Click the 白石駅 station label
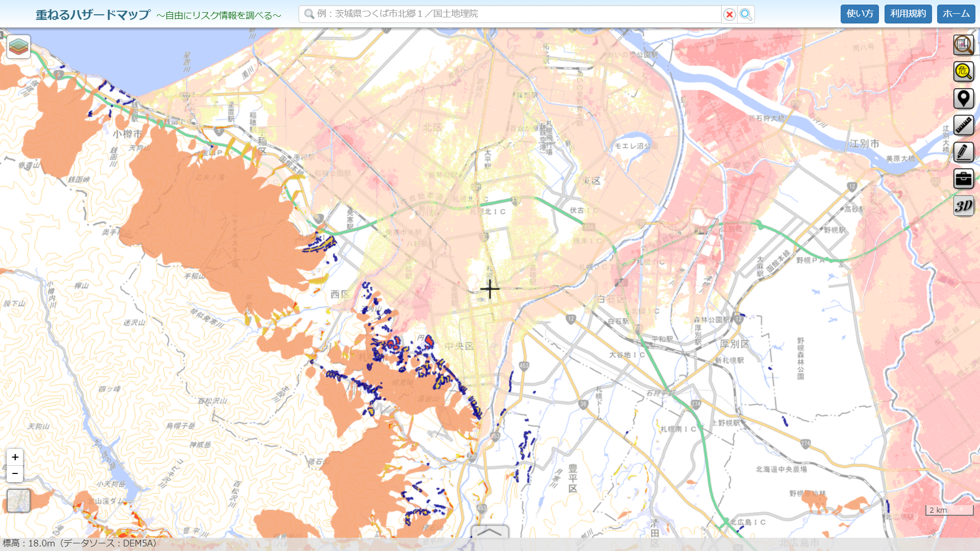Image resolution: width=980 pixels, height=551 pixels. pos(618,321)
